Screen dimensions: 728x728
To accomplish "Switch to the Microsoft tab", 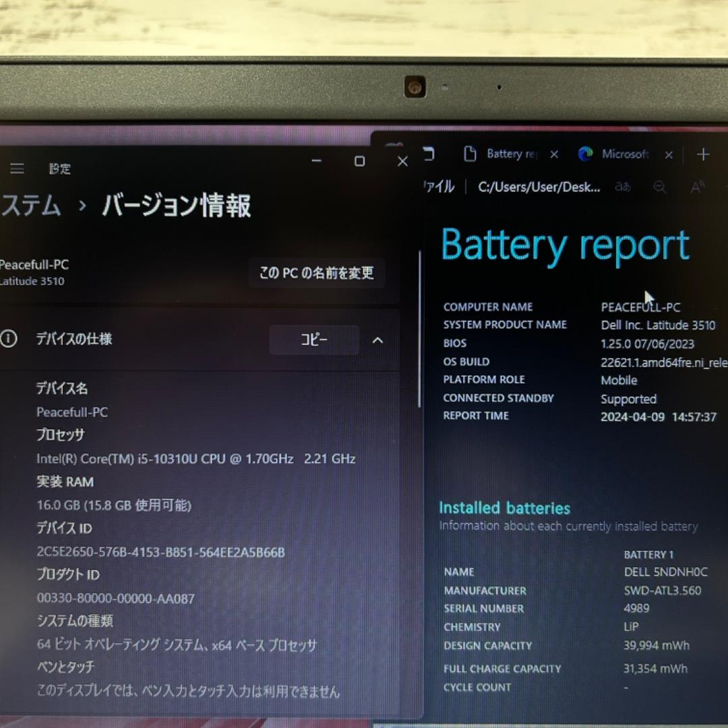I will 625,154.
